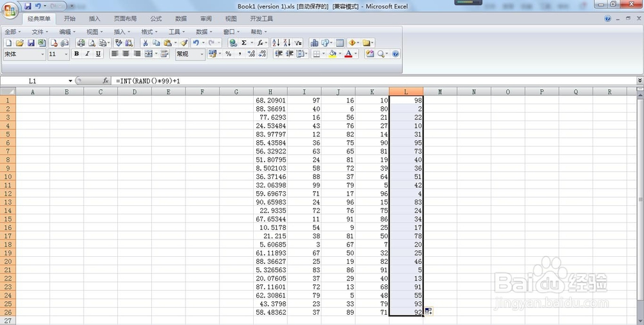Toggle Bold formatting
644x325 pixels.
point(77,54)
